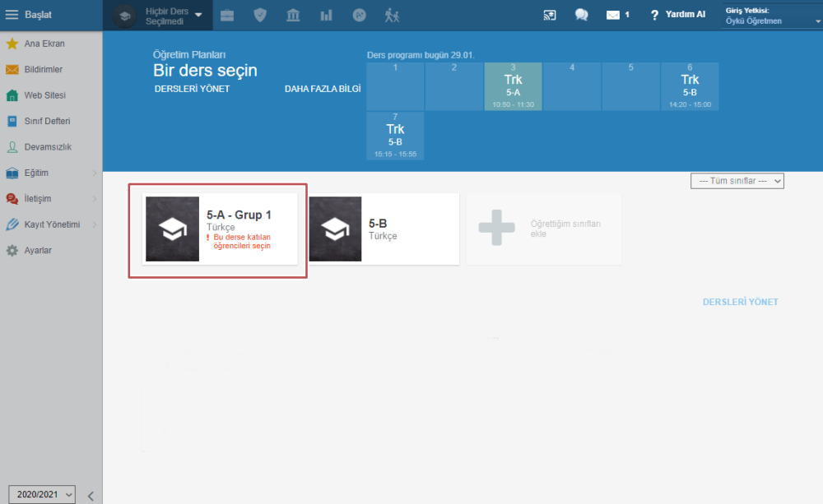Click the Eğitim open book icon
This screenshot has height=504, width=823.
tap(12, 173)
